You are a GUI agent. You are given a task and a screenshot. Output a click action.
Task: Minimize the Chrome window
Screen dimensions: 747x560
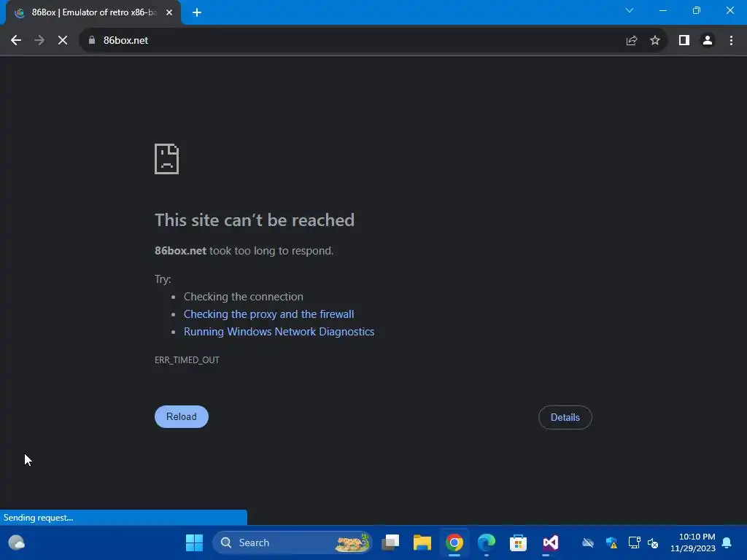(x=662, y=10)
